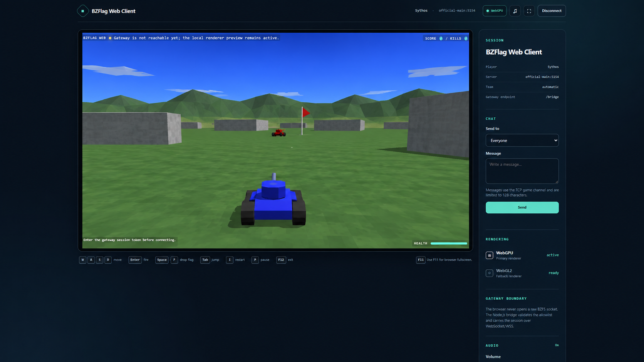Click the Send button

522,207
